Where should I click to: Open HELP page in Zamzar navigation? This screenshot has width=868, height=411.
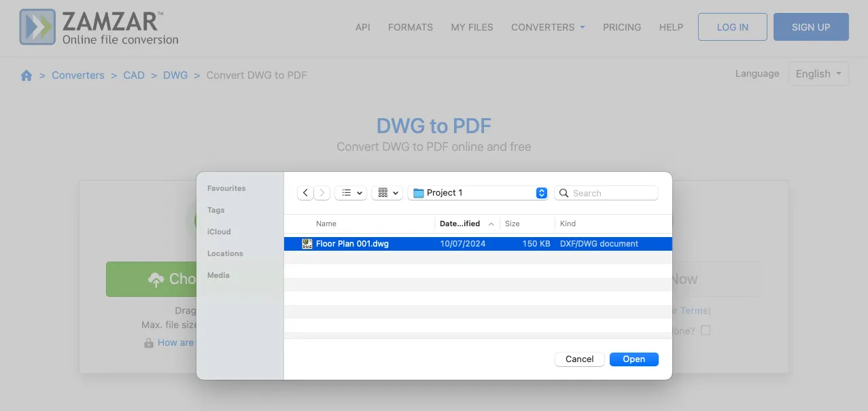[x=671, y=27]
